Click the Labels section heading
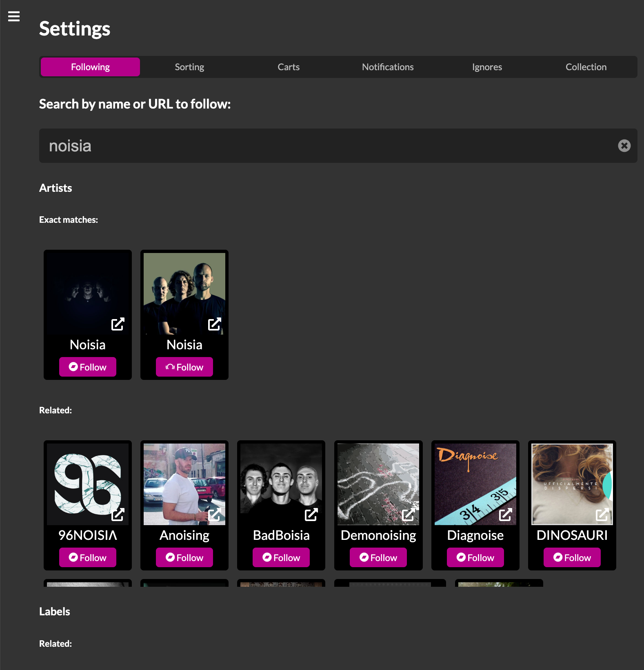 [55, 611]
